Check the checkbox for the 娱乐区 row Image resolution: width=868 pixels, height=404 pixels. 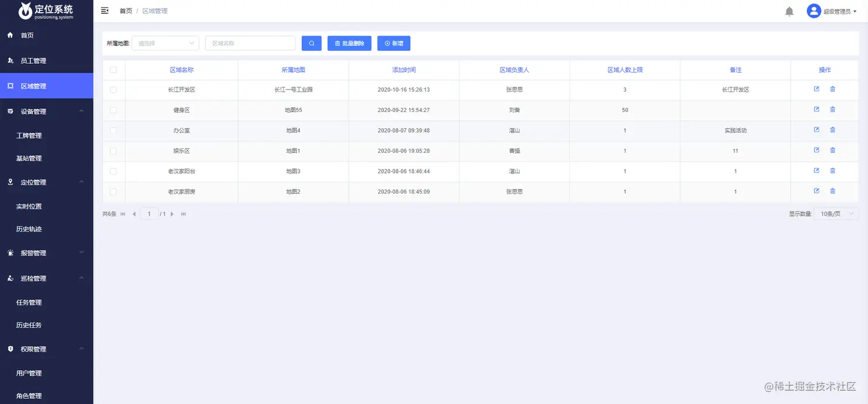(x=113, y=151)
